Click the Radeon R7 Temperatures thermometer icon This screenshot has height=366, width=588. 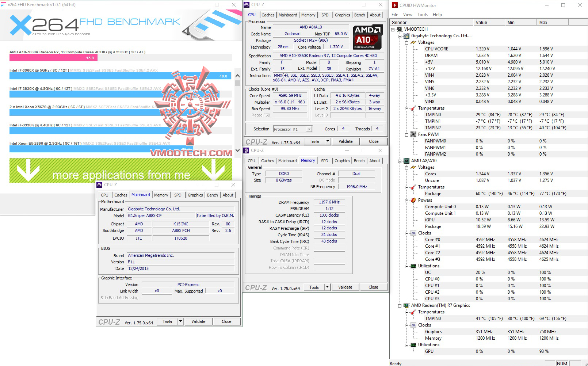413,312
